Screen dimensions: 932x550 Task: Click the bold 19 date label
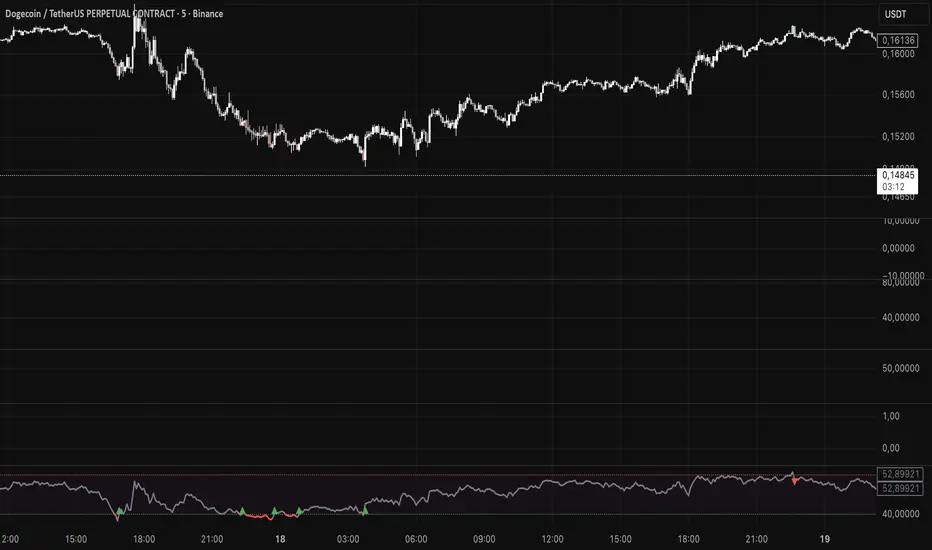click(x=824, y=539)
